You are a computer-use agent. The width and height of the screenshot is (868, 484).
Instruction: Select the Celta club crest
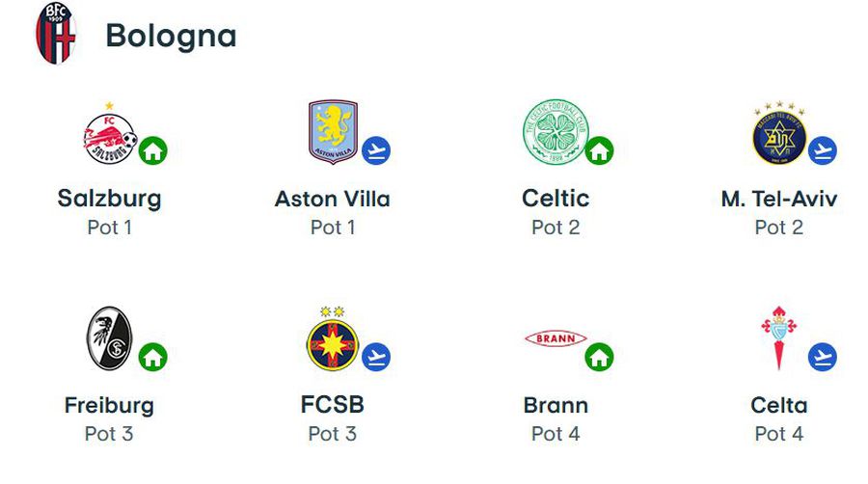point(779,338)
